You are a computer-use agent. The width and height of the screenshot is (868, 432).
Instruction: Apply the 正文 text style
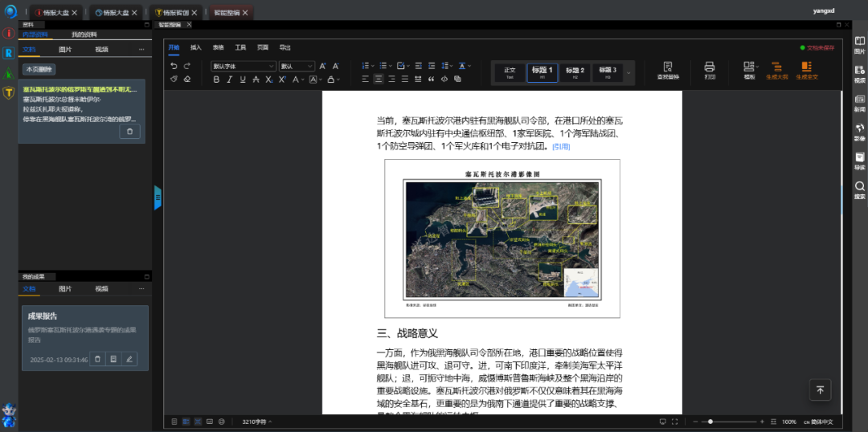pyautogui.click(x=510, y=72)
